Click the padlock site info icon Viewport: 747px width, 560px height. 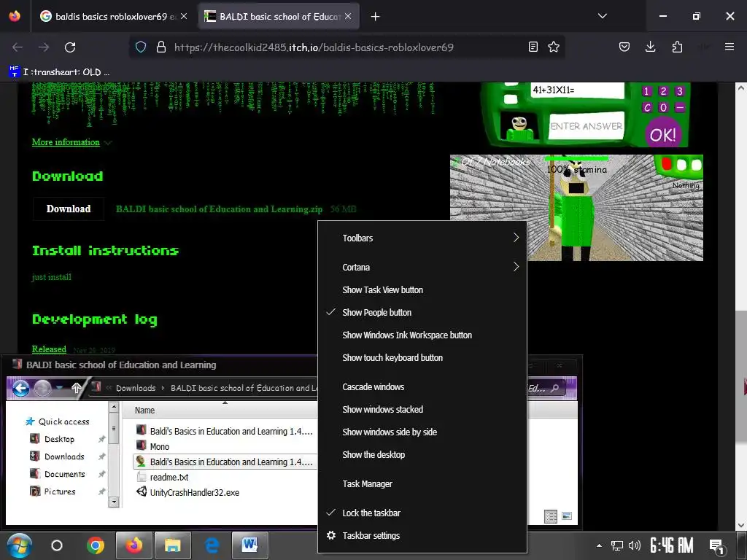161,47
